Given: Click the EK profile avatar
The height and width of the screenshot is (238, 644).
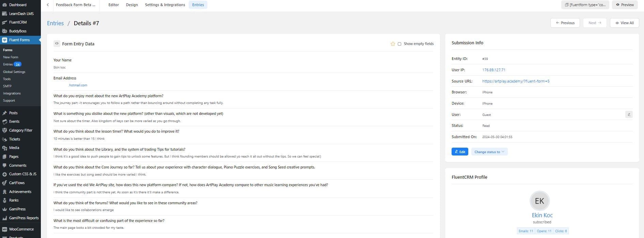Looking at the screenshot, I should pos(539,201).
